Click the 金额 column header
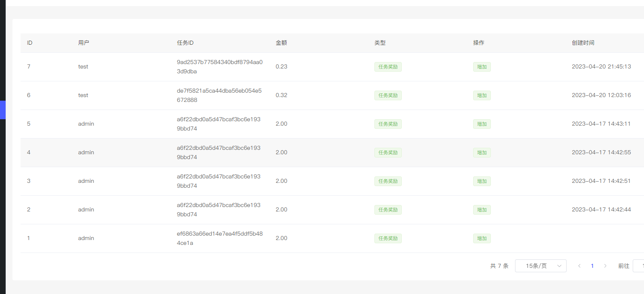This screenshot has height=294, width=644. point(281,43)
